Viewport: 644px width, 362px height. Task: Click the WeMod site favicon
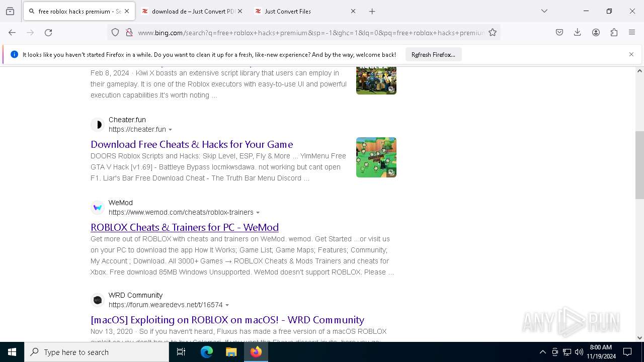pyautogui.click(x=98, y=208)
